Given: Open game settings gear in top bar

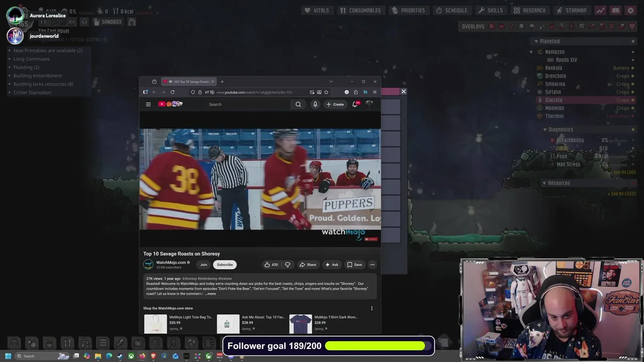Looking at the screenshot, I should [630, 10].
